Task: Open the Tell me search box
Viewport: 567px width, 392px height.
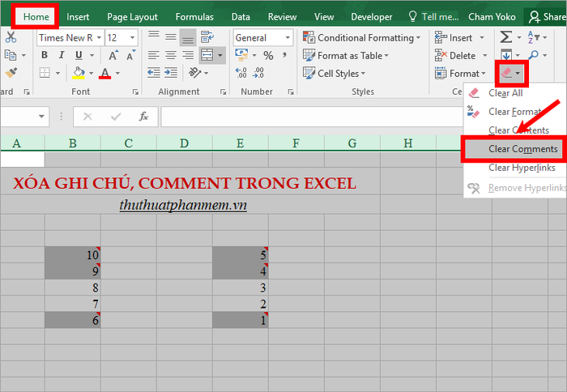Action: 433,17
